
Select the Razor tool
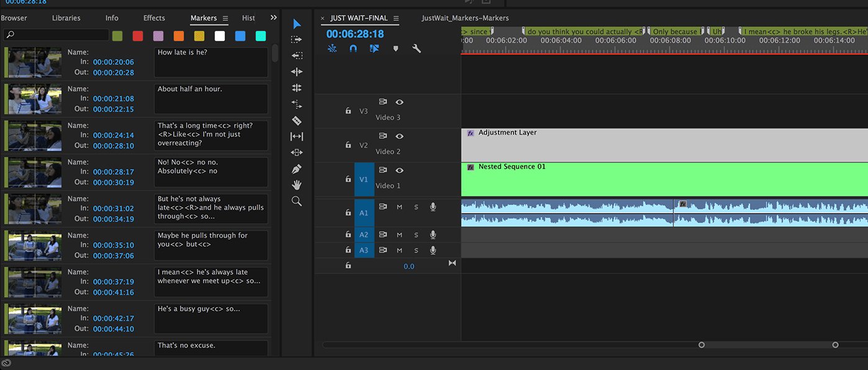(297, 120)
